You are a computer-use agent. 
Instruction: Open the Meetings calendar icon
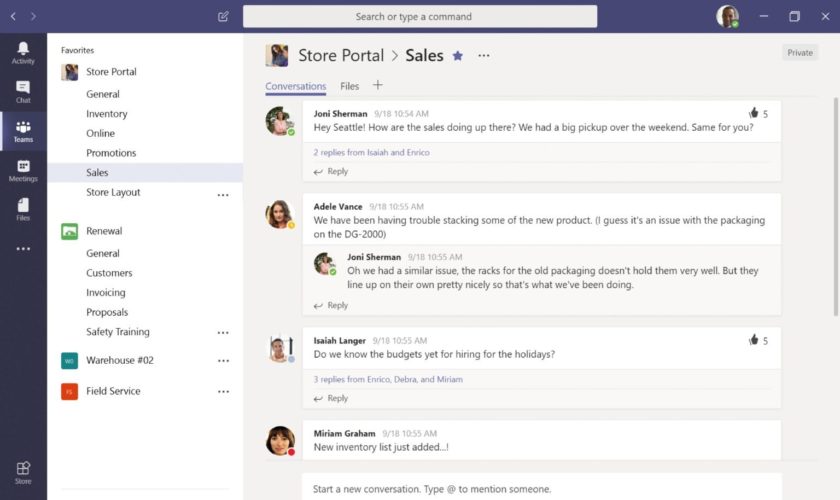[x=23, y=170]
